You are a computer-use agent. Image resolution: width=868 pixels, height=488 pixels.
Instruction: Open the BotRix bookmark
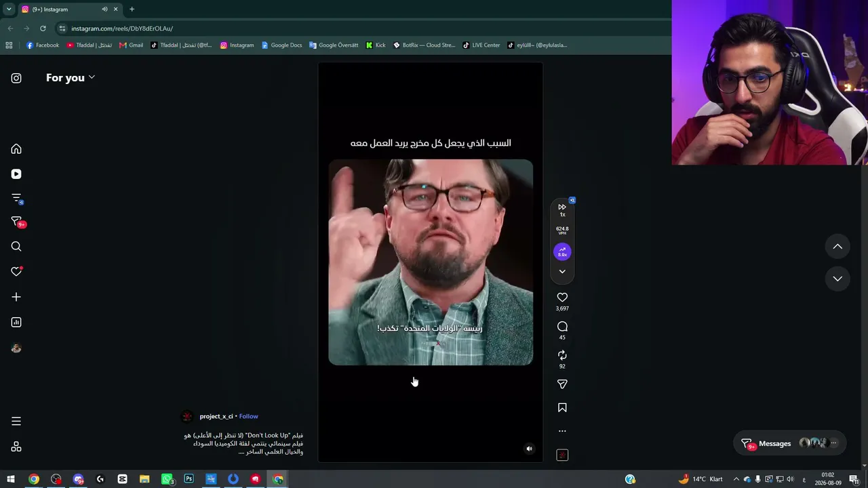[x=425, y=45]
